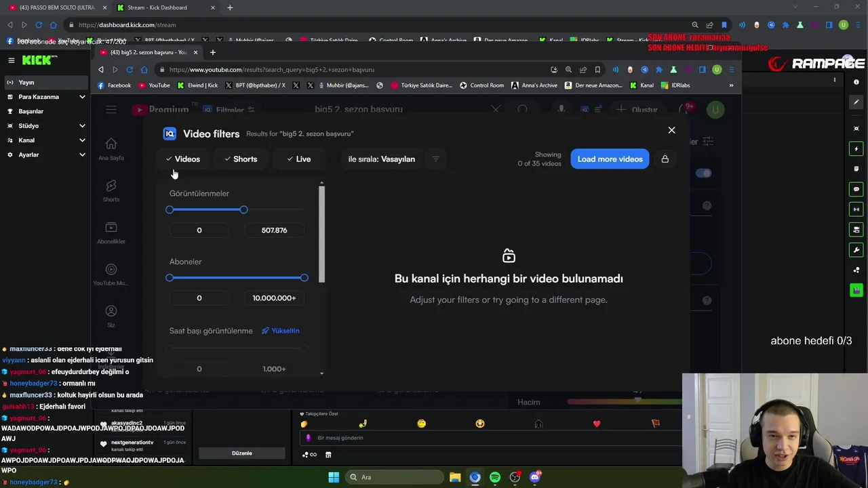
Task: Click the pencil edit icon in Kick sidebar
Action: tap(856, 102)
